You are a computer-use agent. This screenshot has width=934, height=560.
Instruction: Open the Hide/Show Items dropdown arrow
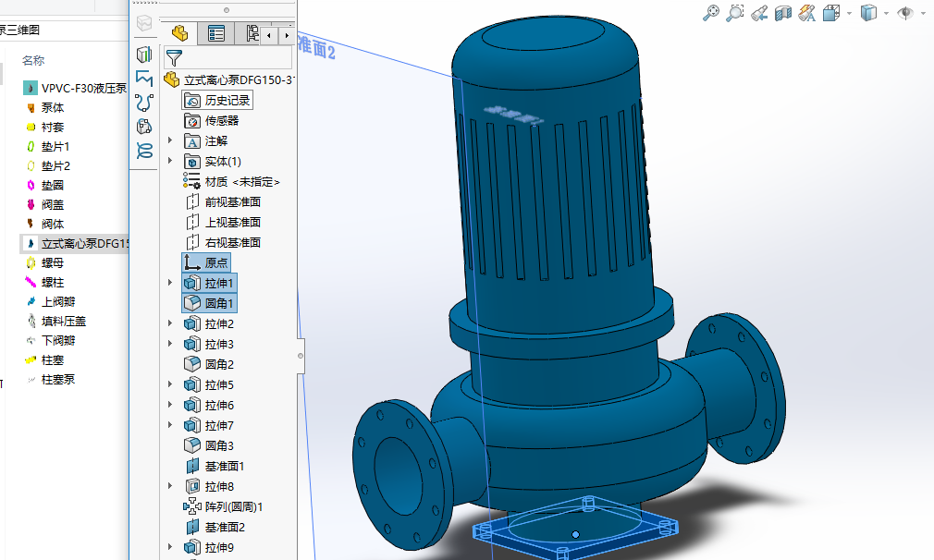pyautogui.click(x=922, y=13)
